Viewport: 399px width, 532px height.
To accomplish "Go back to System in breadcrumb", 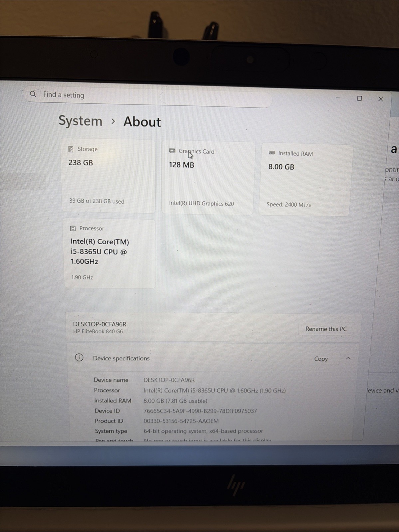I will [x=81, y=120].
